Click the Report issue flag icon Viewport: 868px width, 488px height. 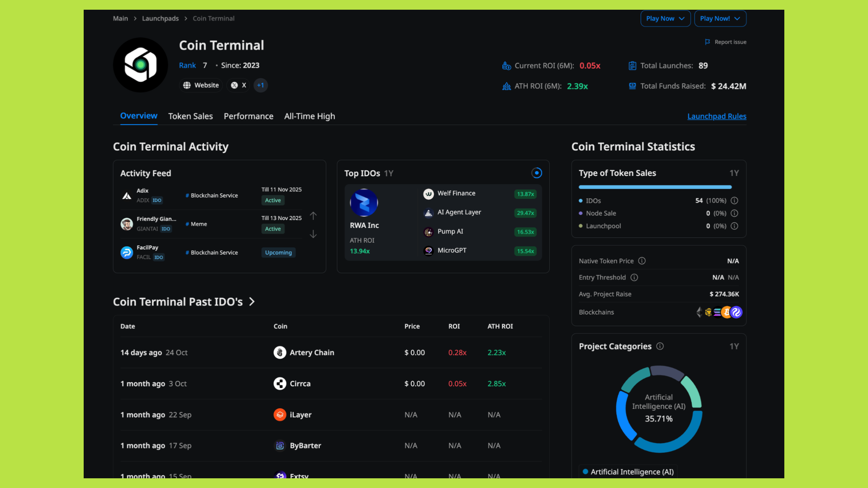click(x=708, y=42)
